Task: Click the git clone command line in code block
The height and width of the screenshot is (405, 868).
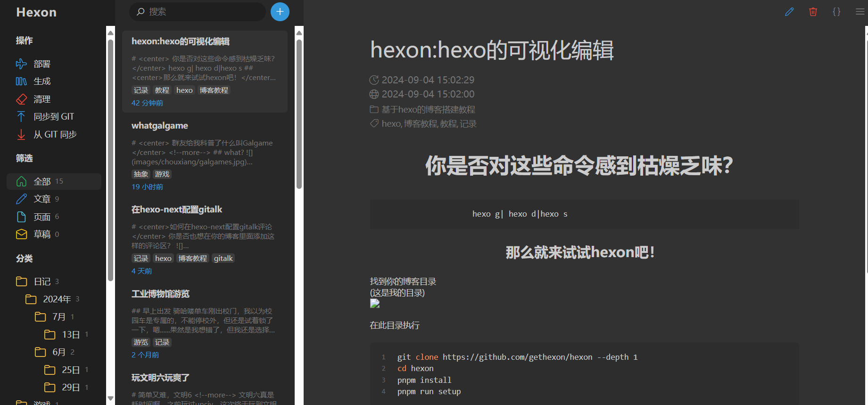Action: point(517,357)
